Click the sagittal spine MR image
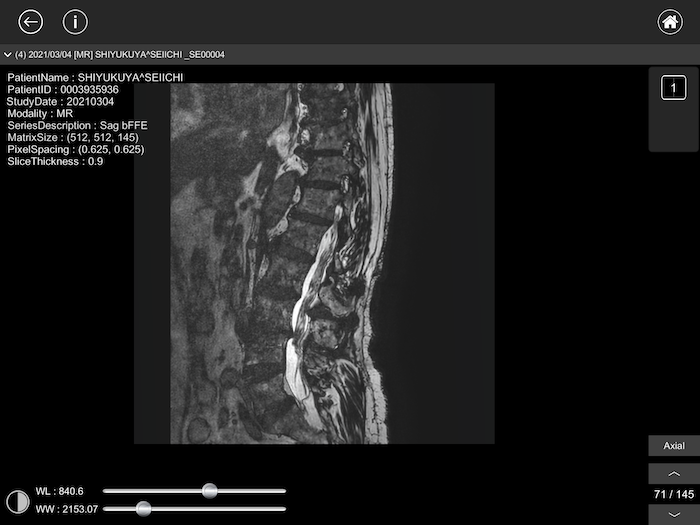The width and height of the screenshot is (700, 525). coord(314,263)
